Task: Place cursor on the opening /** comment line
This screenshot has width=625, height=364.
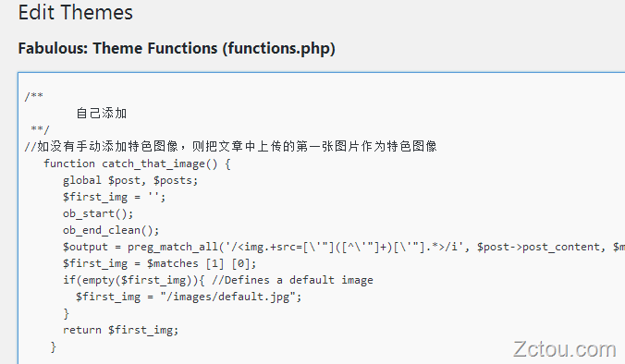Action: 34,96
